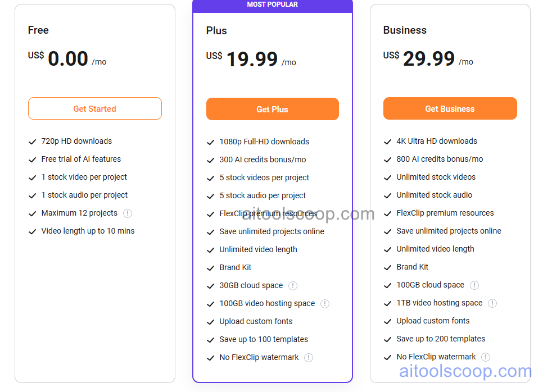543x392 pixels.
Task: View info for 100GB video hosting space
Action: pos(325,303)
